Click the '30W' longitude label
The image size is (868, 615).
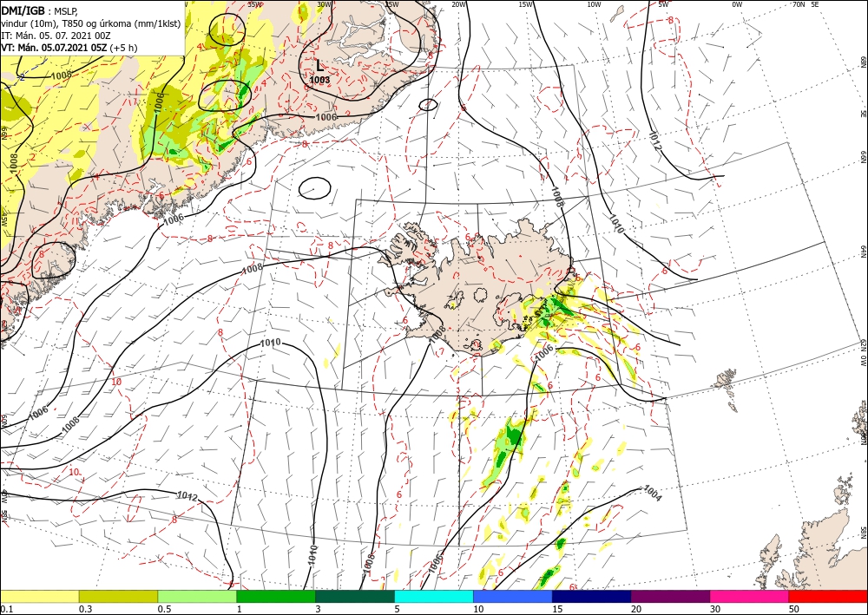coord(324,4)
